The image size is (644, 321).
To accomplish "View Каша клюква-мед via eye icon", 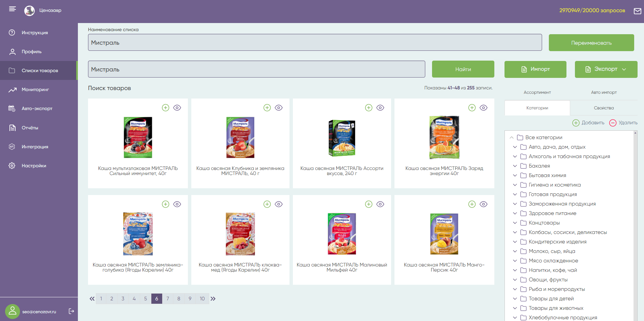I will click(x=279, y=204).
